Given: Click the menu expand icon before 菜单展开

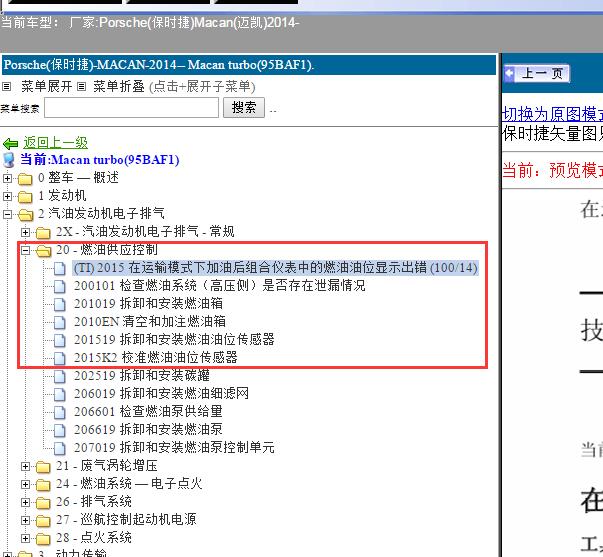Looking at the screenshot, I should point(6,87).
